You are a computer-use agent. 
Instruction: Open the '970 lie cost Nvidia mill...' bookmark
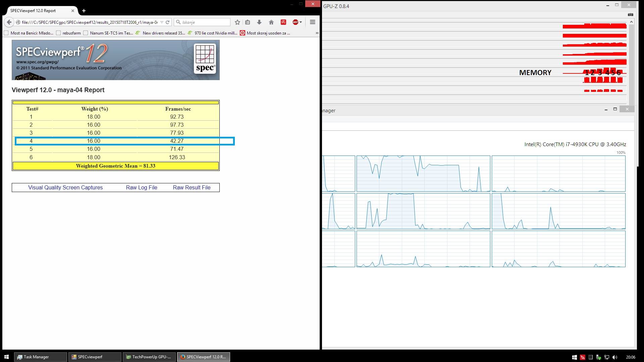point(212,33)
